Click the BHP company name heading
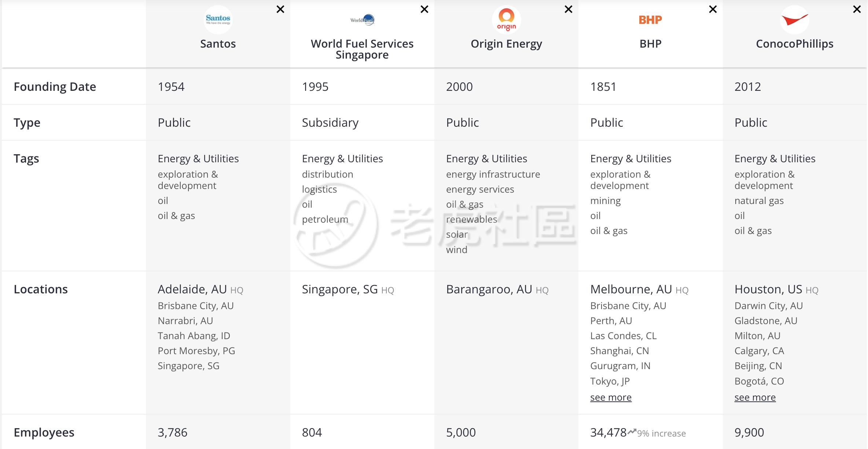This screenshot has width=868, height=449. pos(650,44)
